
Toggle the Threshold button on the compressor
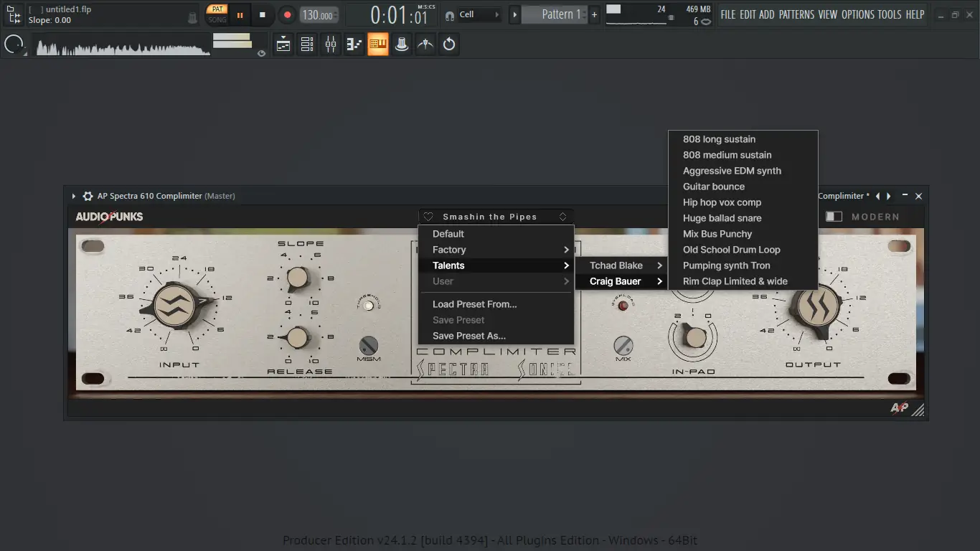[x=369, y=306]
